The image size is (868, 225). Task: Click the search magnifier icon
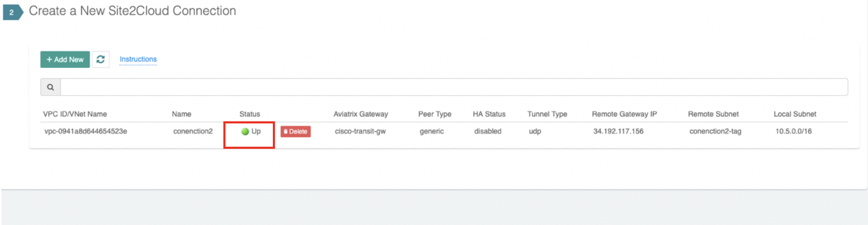tap(51, 87)
